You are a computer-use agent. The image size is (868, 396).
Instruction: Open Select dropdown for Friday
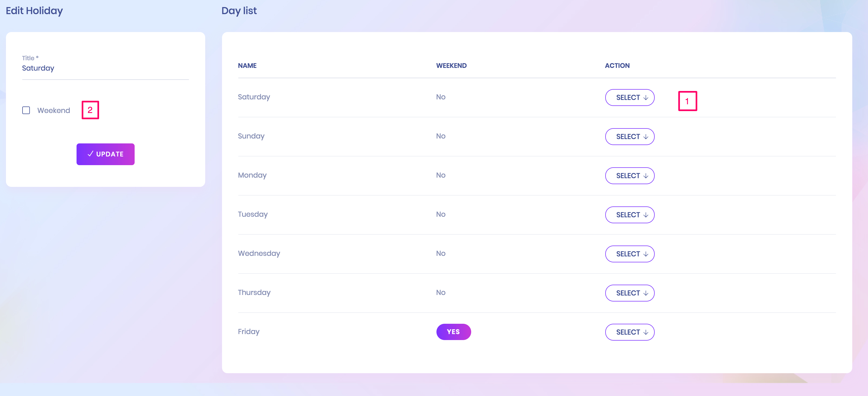click(x=629, y=332)
